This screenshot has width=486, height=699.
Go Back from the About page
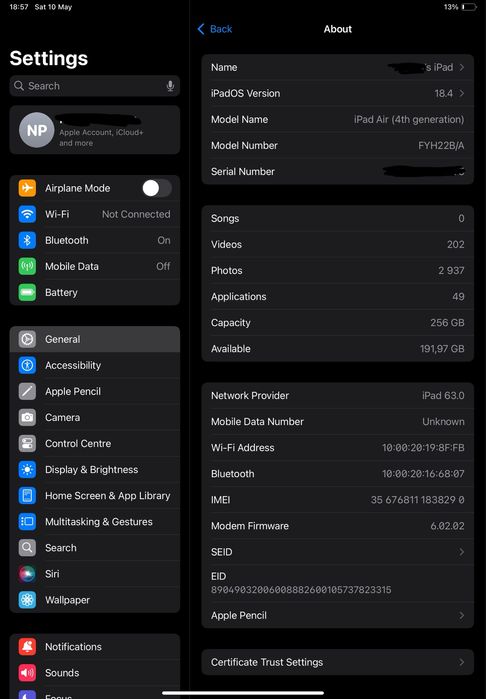[x=214, y=29]
